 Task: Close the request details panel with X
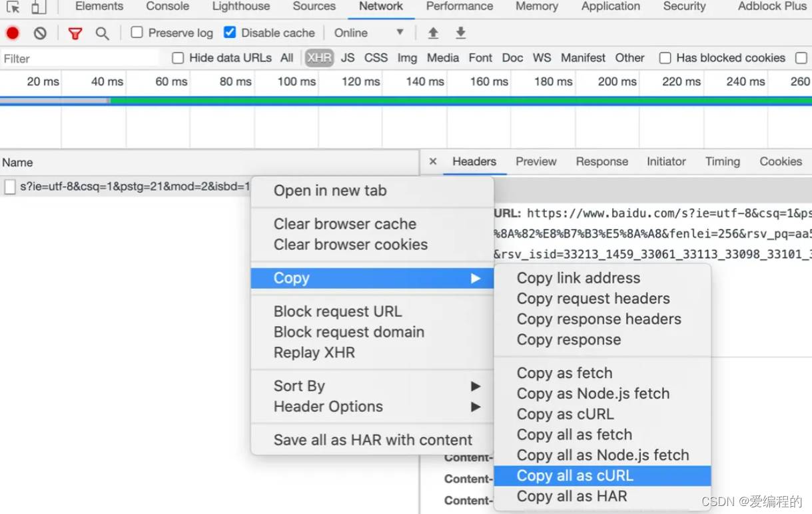[433, 161]
